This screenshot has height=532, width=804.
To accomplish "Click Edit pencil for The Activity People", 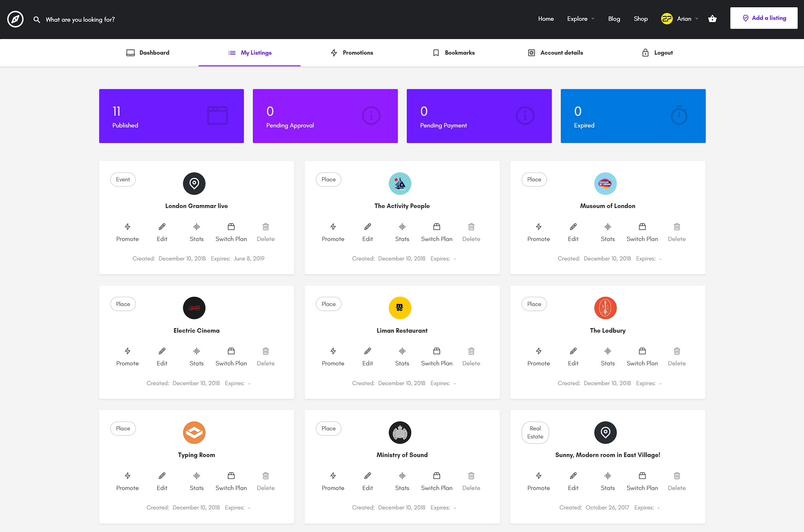I will click(367, 227).
